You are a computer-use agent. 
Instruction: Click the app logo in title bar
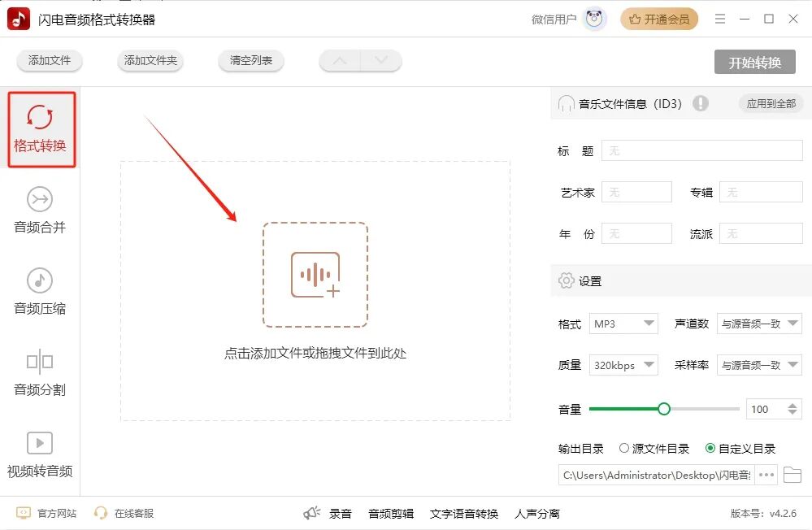(x=19, y=20)
